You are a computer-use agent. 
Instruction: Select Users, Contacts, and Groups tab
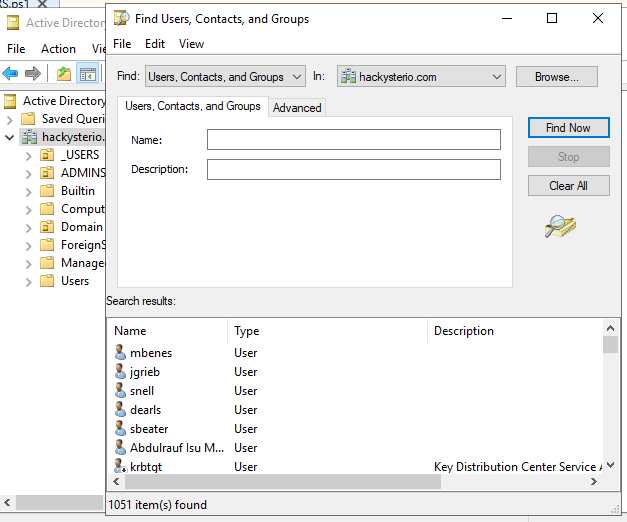click(x=193, y=106)
